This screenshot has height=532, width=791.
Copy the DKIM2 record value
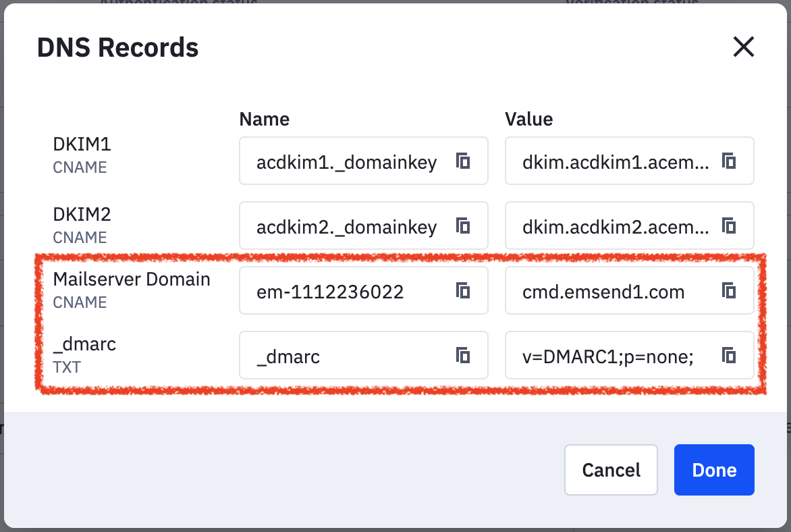(x=729, y=225)
